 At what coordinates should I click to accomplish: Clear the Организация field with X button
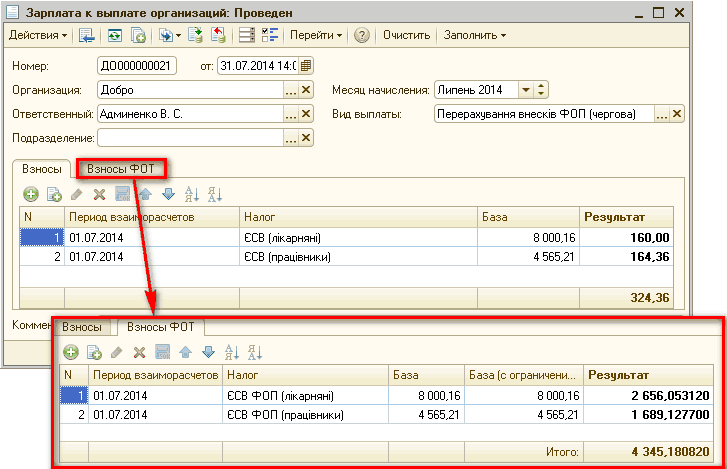(x=308, y=90)
